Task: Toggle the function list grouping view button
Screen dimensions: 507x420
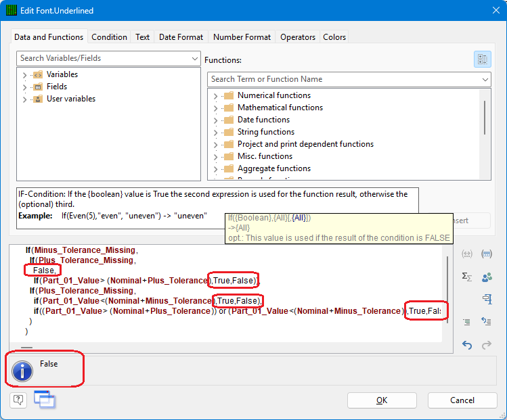Action: 483,59
